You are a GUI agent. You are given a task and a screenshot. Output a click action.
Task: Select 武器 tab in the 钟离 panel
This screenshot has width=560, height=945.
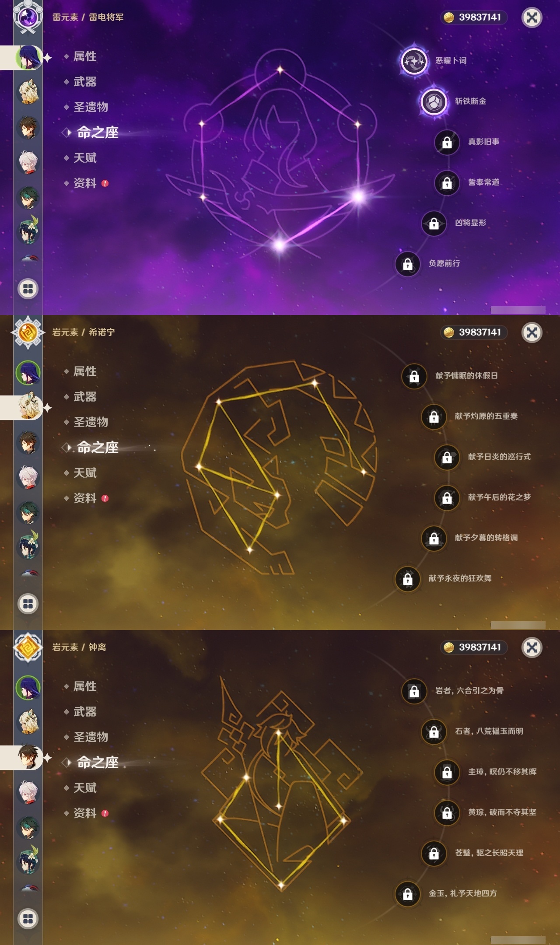point(85,712)
